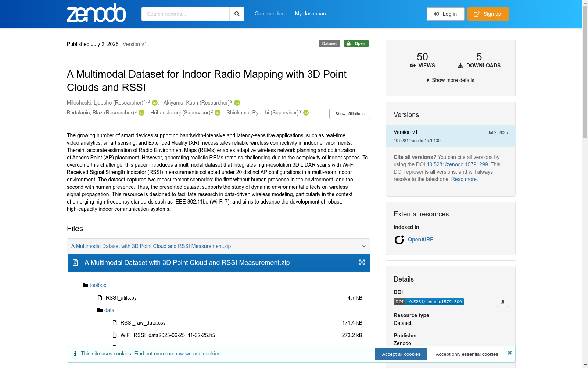Click ORCID icon next to Bertalanic, Blaz
The image size is (588, 368).
[141, 113]
